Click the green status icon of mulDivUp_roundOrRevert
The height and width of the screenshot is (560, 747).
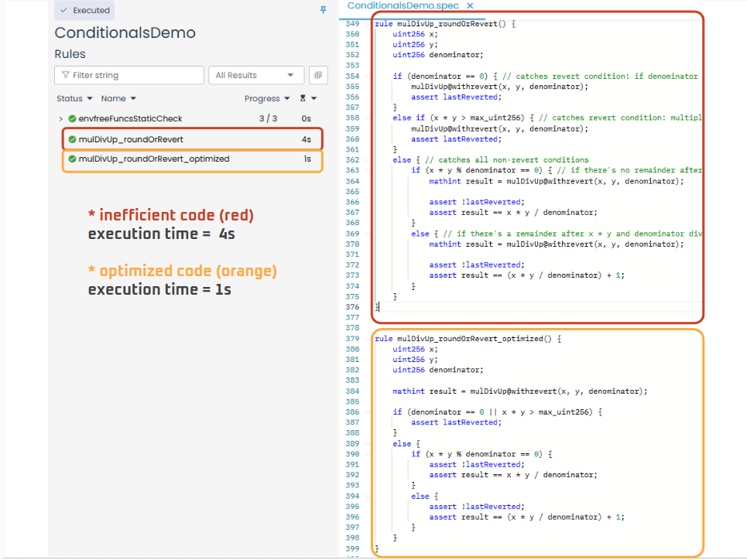click(x=72, y=139)
